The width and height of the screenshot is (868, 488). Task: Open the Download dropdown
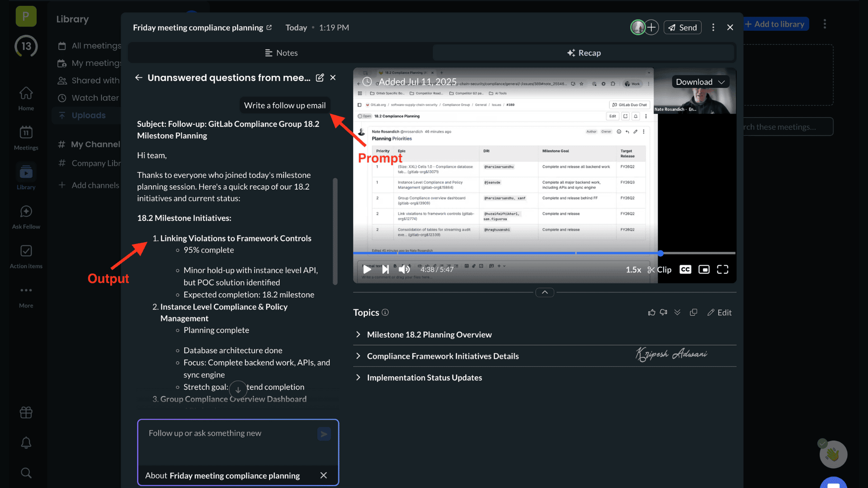(x=700, y=82)
